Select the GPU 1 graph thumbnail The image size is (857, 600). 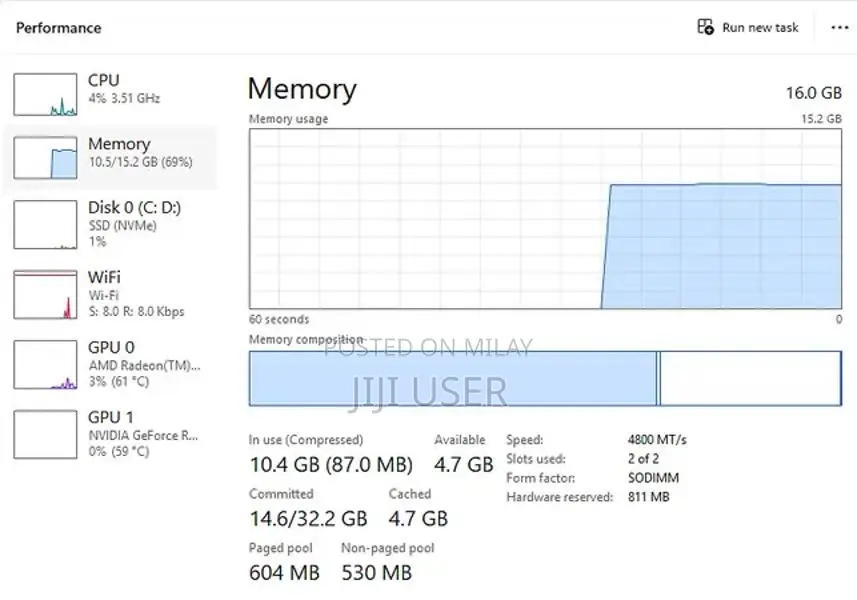click(x=45, y=434)
